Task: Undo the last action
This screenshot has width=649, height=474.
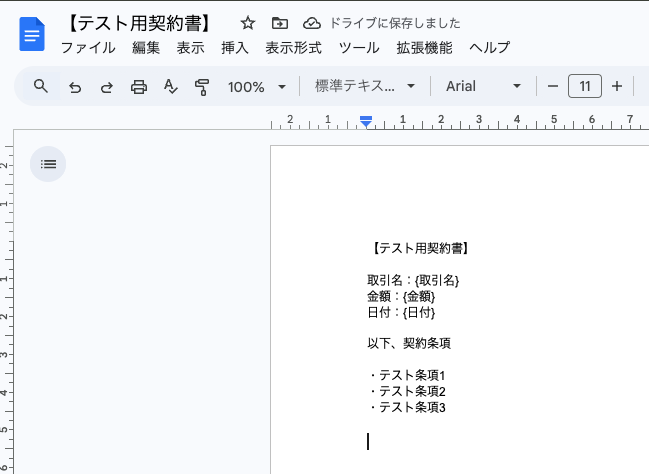Action: [74, 87]
